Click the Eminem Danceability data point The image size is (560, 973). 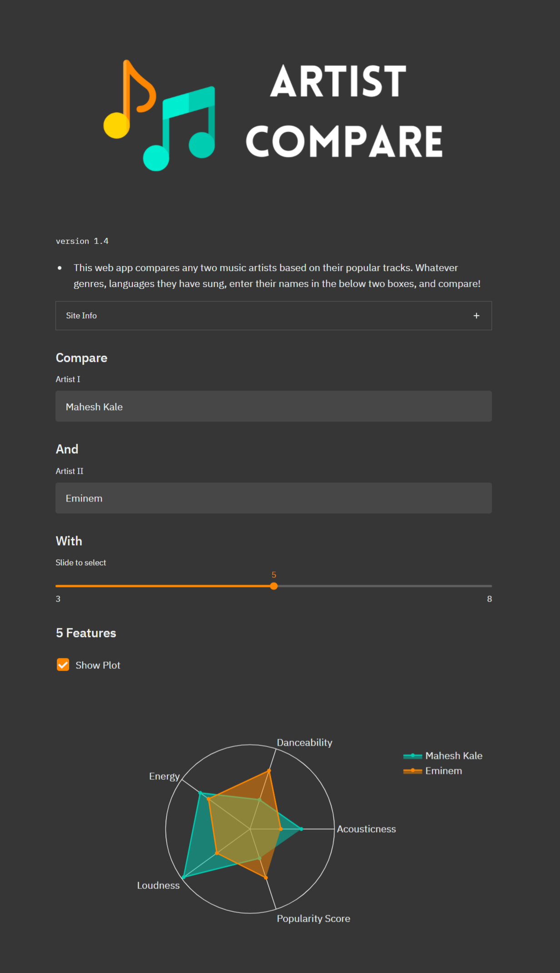(269, 771)
